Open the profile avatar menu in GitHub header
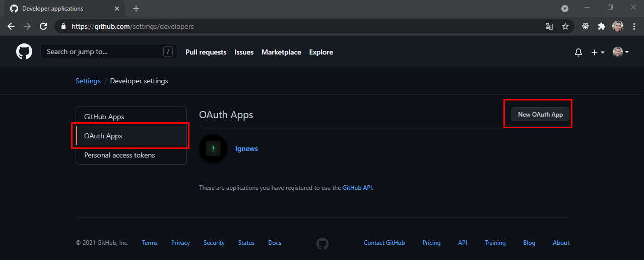 click(x=620, y=52)
